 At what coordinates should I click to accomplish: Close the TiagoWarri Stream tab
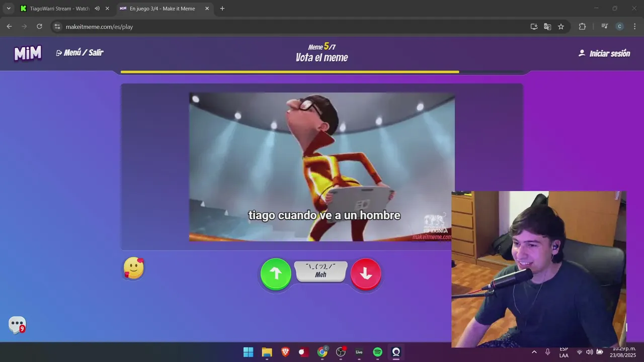[107, 9]
